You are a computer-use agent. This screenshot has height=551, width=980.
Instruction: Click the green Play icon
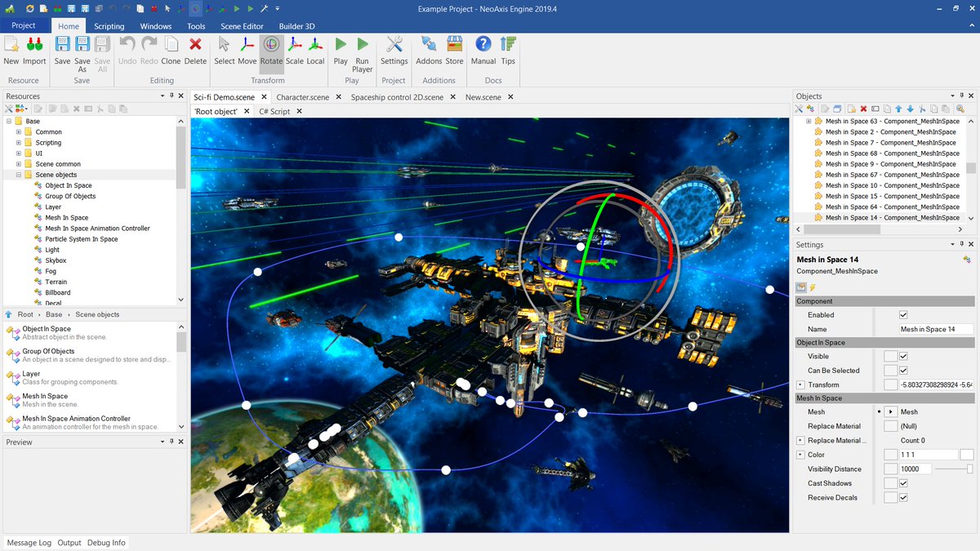click(341, 45)
